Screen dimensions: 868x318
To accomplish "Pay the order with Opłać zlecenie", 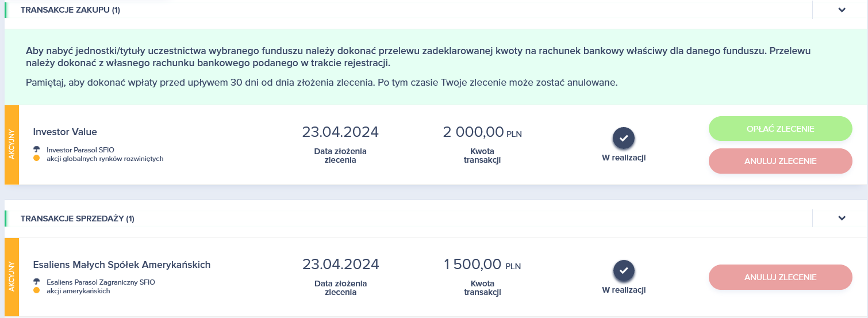I will tap(780, 129).
